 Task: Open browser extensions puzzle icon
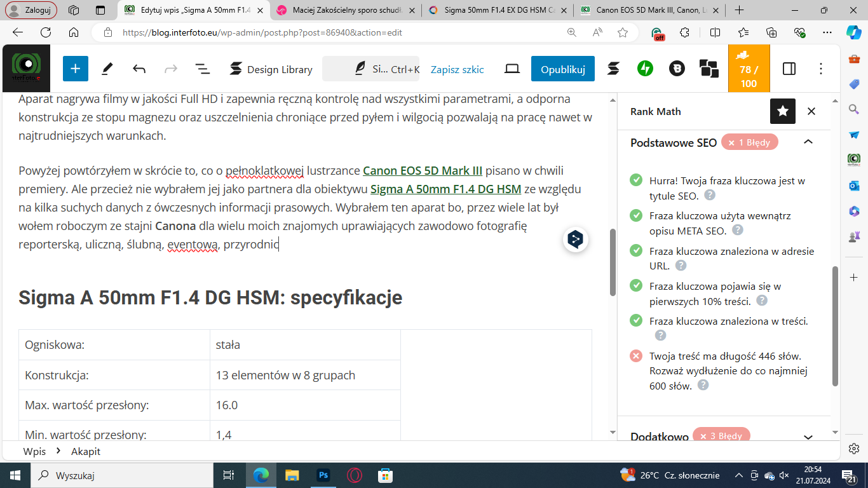click(684, 32)
